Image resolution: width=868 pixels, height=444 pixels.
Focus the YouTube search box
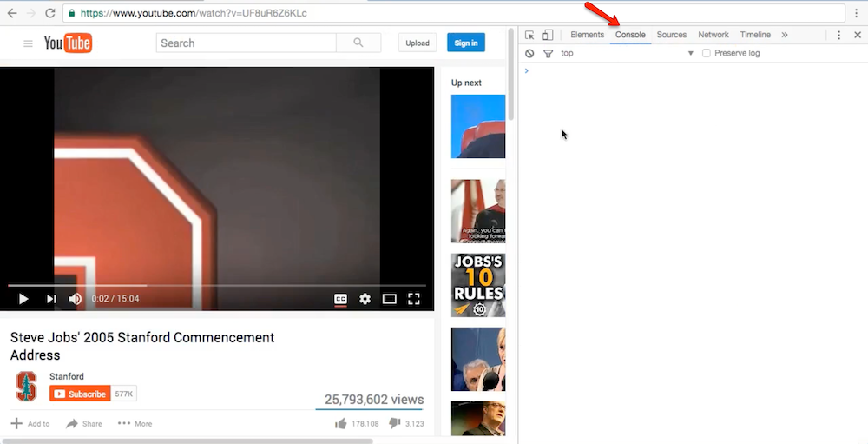pyautogui.click(x=247, y=43)
